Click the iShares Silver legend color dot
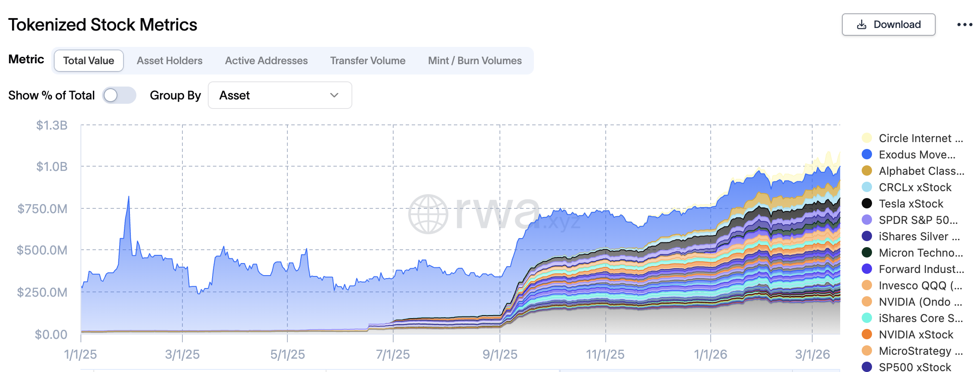Viewport: 980px width, 372px height. (867, 236)
